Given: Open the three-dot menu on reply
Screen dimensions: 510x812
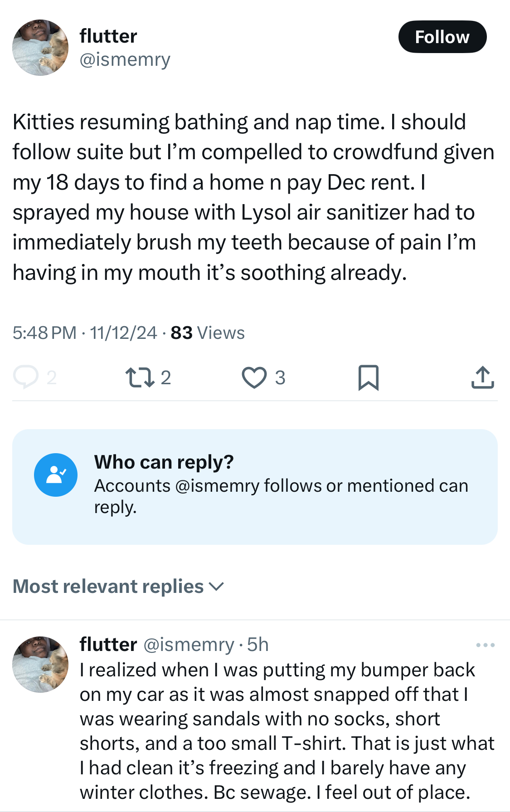Looking at the screenshot, I should tap(486, 645).
